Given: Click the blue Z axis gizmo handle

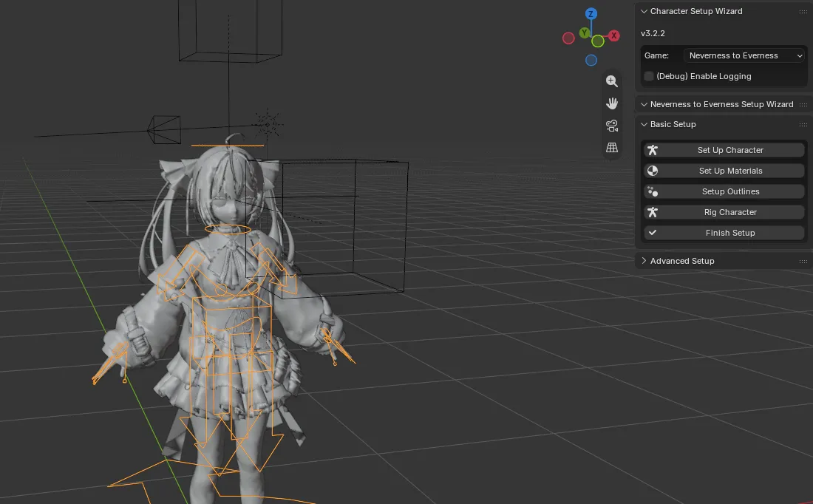Looking at the screenshot, I should point(591,14).
